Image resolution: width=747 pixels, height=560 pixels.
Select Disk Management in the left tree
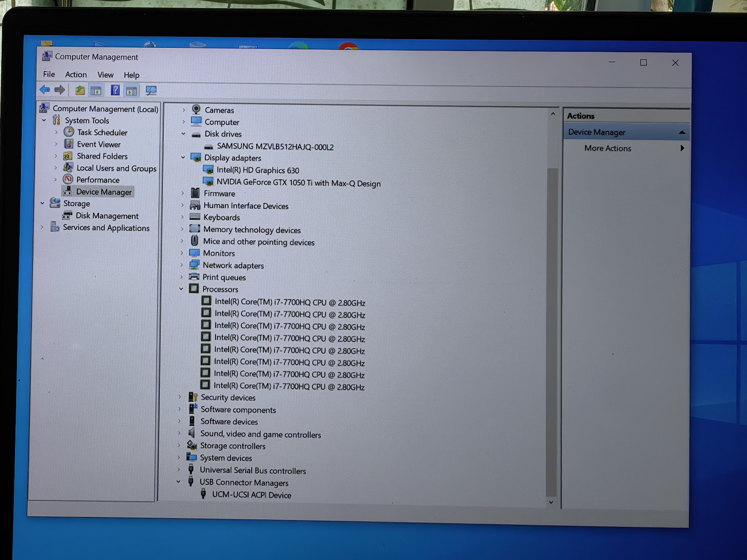[107, 216]
